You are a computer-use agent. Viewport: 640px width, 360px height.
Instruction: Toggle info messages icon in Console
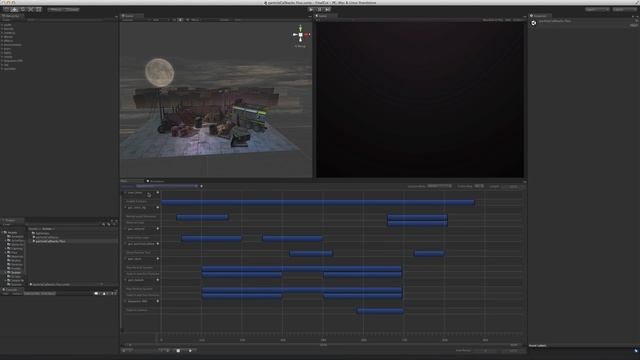[x=97, y=293]
